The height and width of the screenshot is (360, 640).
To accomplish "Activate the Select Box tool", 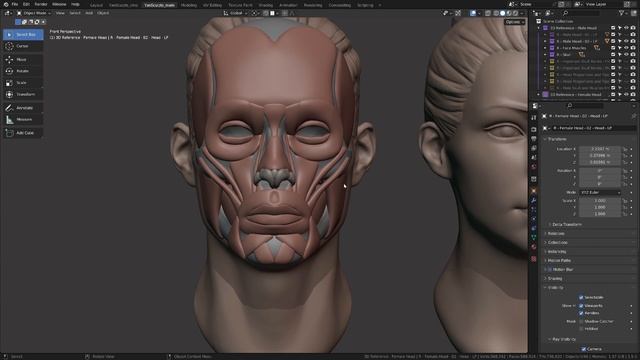I will (23, 35).
